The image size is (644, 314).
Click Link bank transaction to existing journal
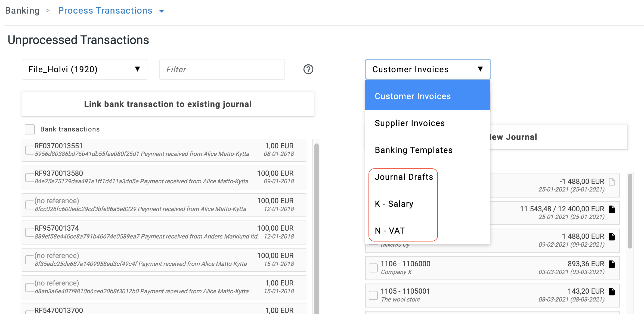pyautogui.click(x=168, y=104)
